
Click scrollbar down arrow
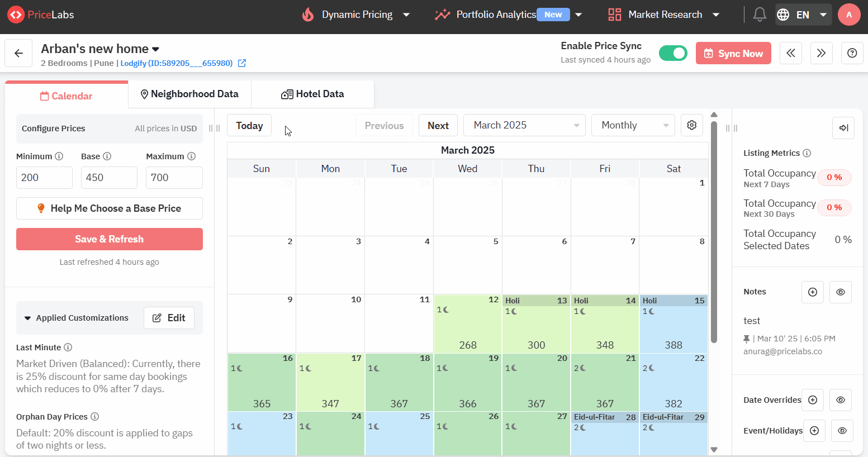(714, 449)
